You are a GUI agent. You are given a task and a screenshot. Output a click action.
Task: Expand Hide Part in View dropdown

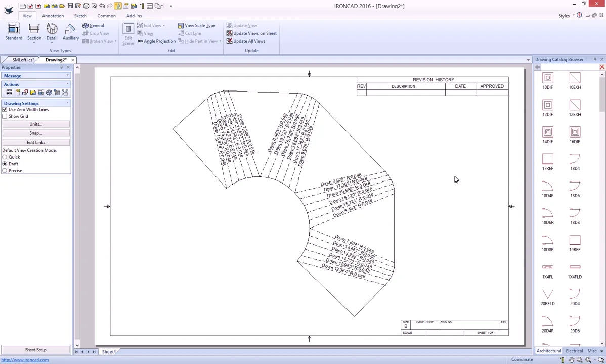[220, 41]
